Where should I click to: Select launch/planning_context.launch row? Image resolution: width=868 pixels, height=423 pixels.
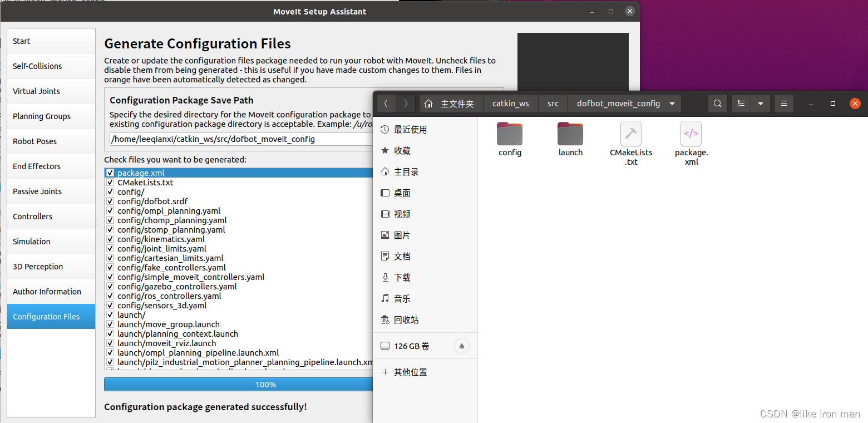tap(239, 334)
